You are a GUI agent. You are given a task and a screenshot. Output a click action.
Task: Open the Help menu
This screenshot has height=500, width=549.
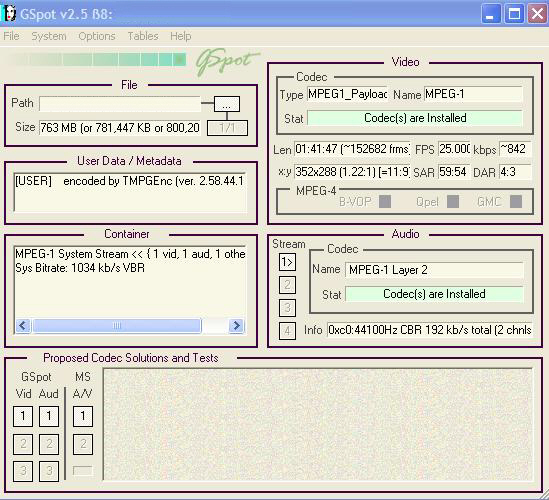tap(181, 36)
